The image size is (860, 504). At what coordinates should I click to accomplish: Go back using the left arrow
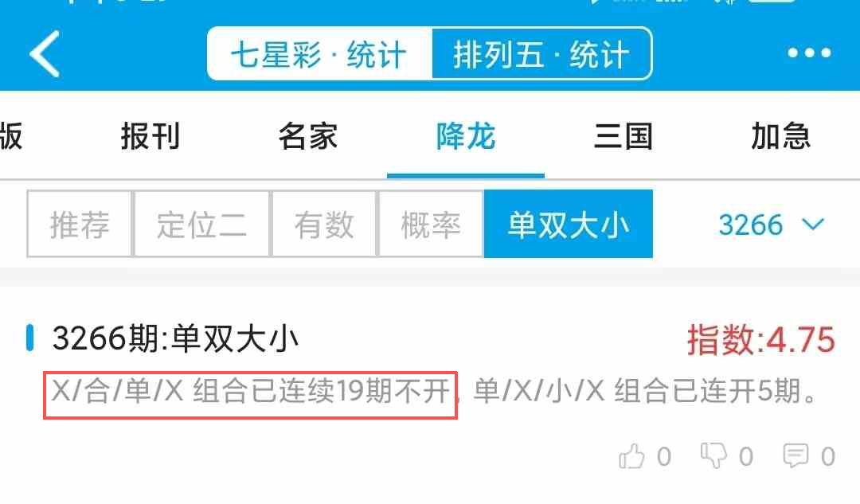click(x=45, y=54)
